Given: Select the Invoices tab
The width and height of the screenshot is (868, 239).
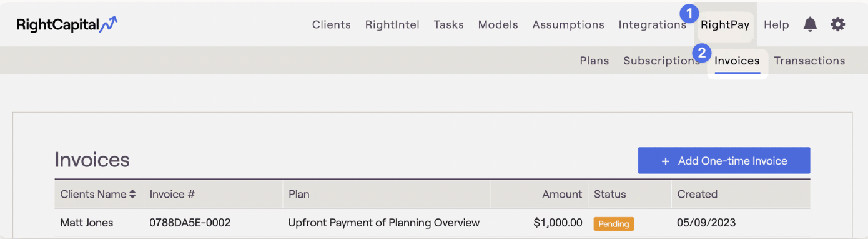Looking at the screenshot, I should pos(737,61).
